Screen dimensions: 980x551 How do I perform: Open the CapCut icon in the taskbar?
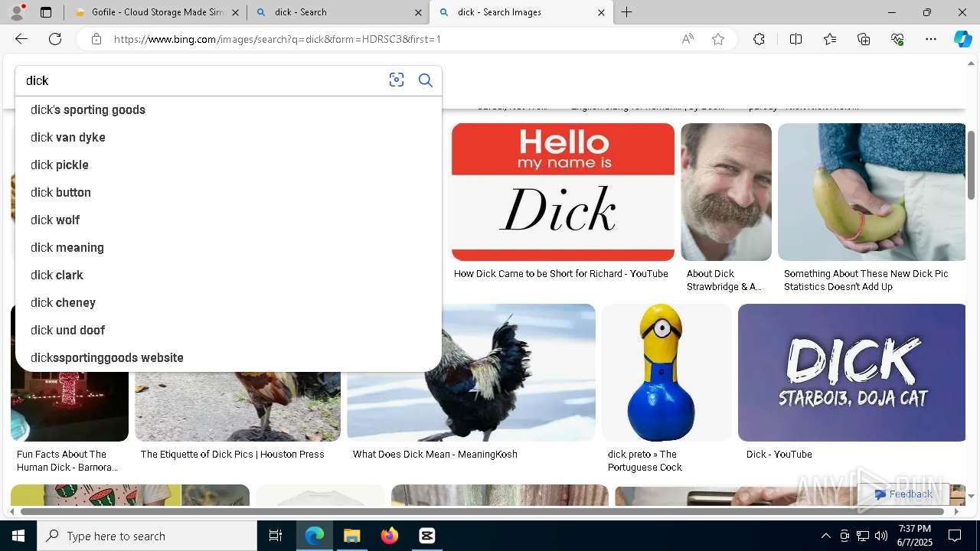(x=427, y=536)
